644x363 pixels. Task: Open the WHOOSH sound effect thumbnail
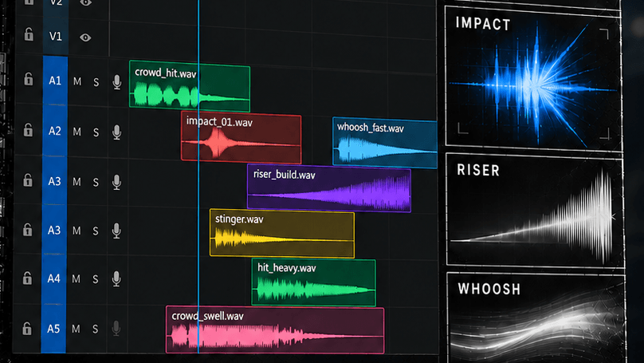pos(536,318)
